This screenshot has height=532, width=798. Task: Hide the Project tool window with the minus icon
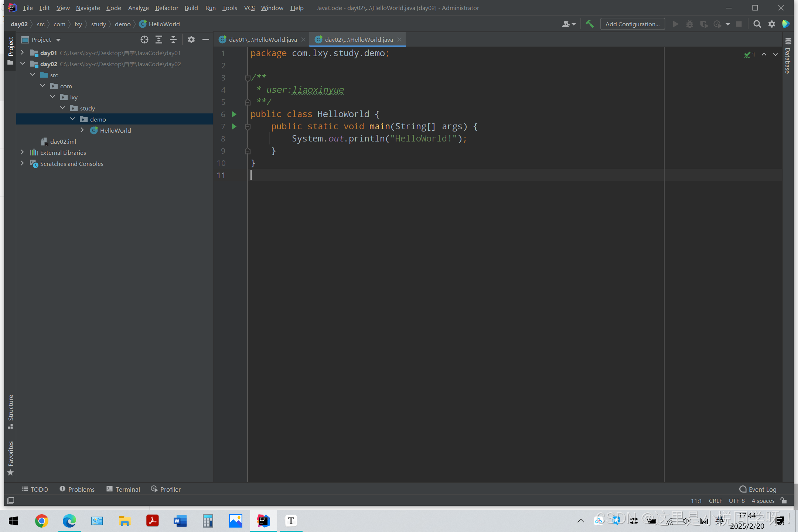coord(206,40)
